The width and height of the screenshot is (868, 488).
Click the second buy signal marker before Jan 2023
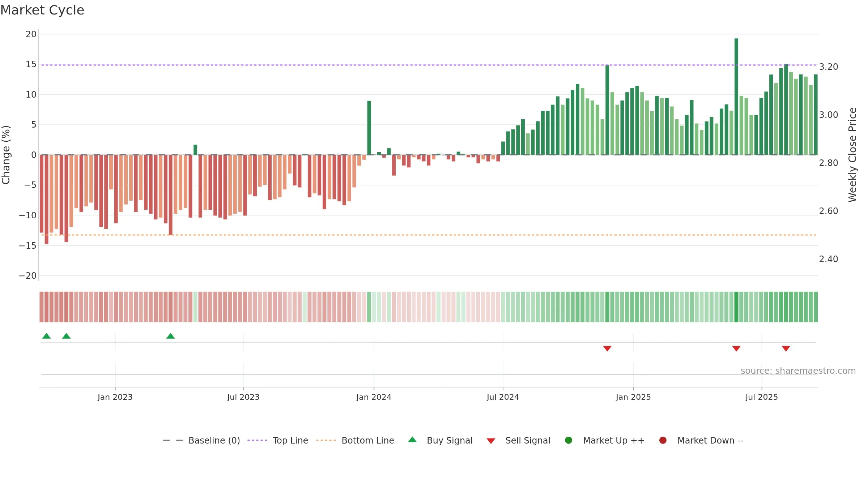66,336
